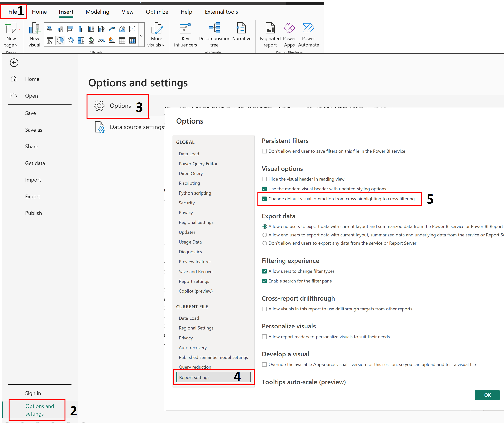Expand the visuals gallery dropdown arrow
This screenshot has height=423, width=504.
click(x=141, y=36)
